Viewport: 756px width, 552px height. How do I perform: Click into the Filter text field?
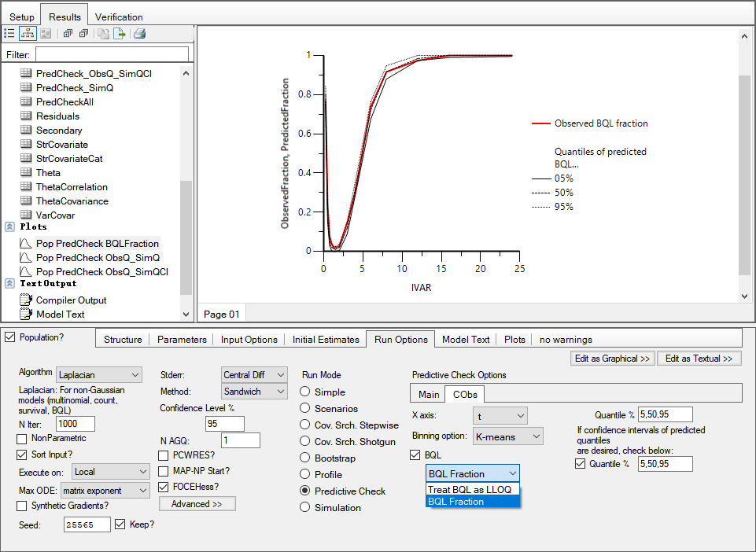click(112, 54)
